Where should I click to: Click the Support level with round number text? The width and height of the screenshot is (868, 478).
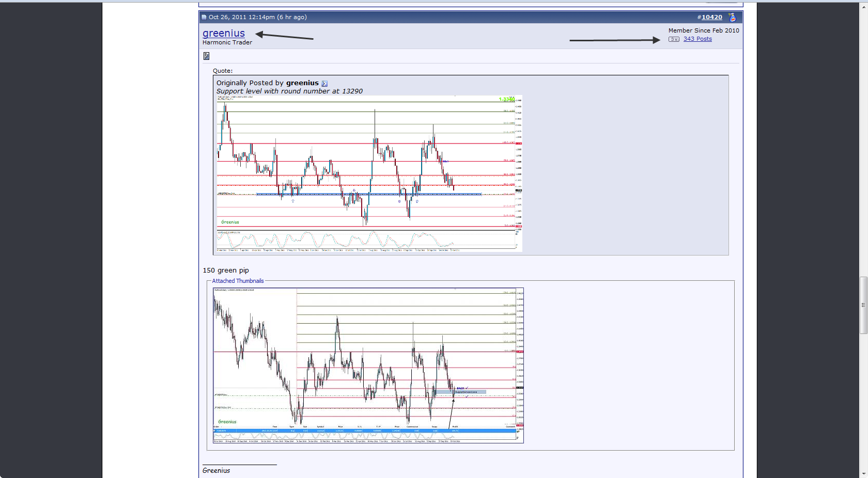[289, 91]
